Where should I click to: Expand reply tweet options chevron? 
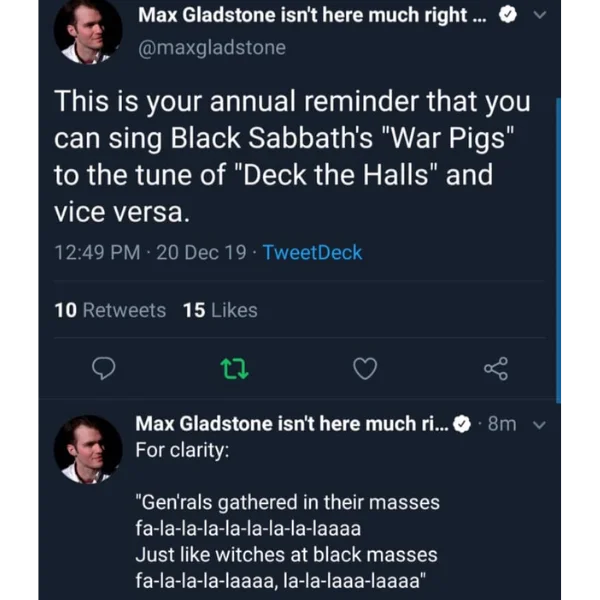pos(539,425)
